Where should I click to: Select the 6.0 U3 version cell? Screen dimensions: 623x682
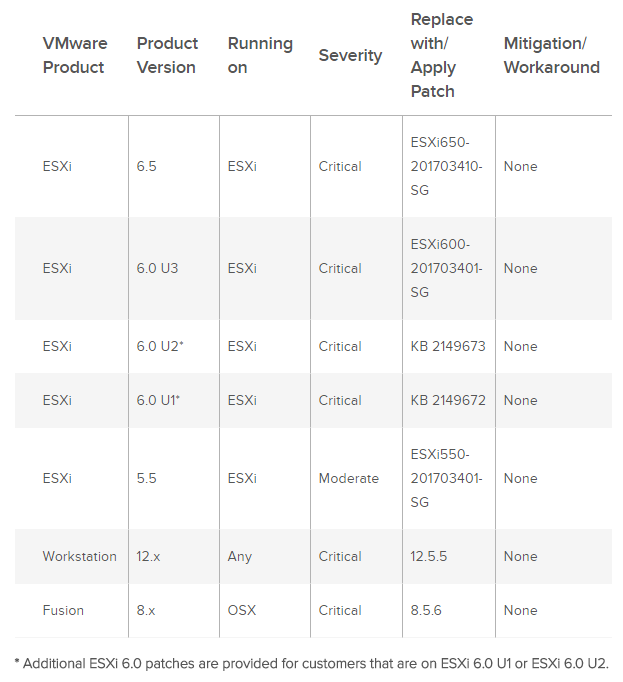click(157, 268)
